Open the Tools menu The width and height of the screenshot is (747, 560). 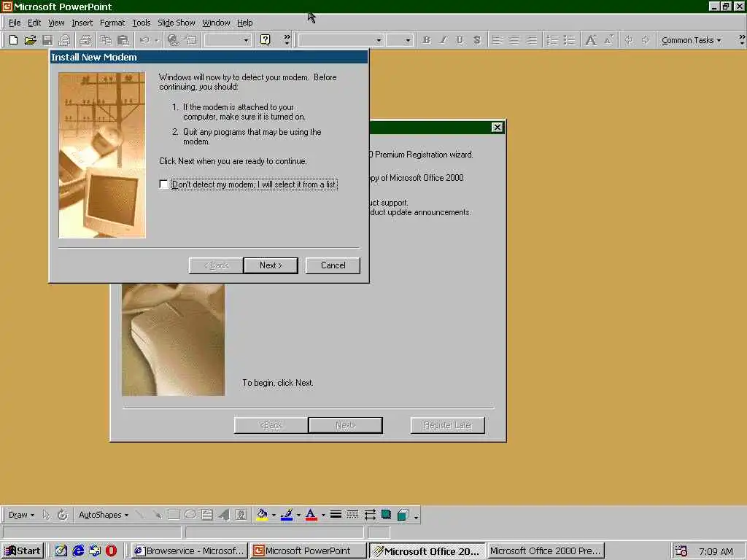tap(141, 23)
